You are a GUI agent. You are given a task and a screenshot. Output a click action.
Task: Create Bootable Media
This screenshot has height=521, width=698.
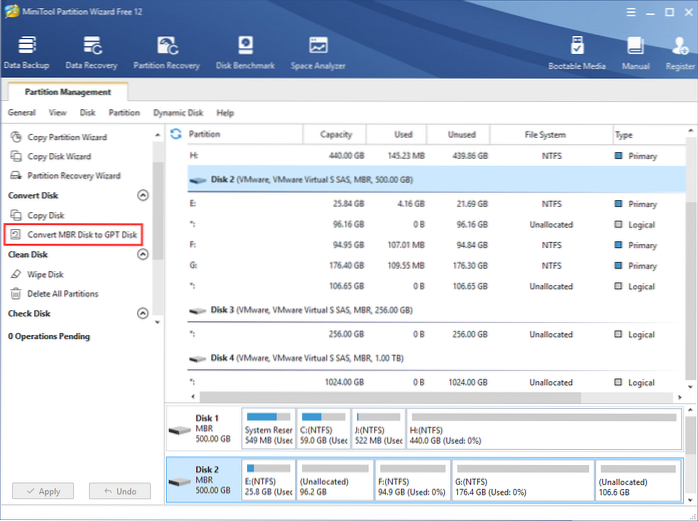click(x=577, y=52)
